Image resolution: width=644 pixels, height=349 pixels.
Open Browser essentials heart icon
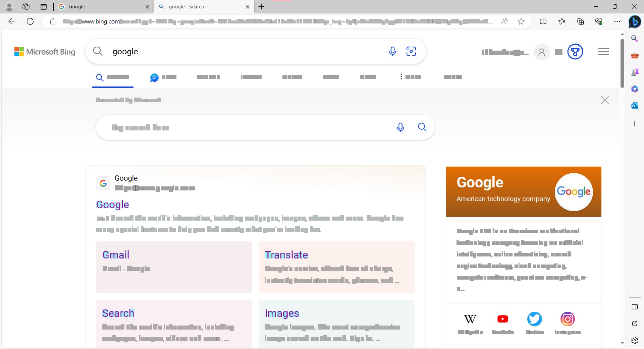pos(599,21)
